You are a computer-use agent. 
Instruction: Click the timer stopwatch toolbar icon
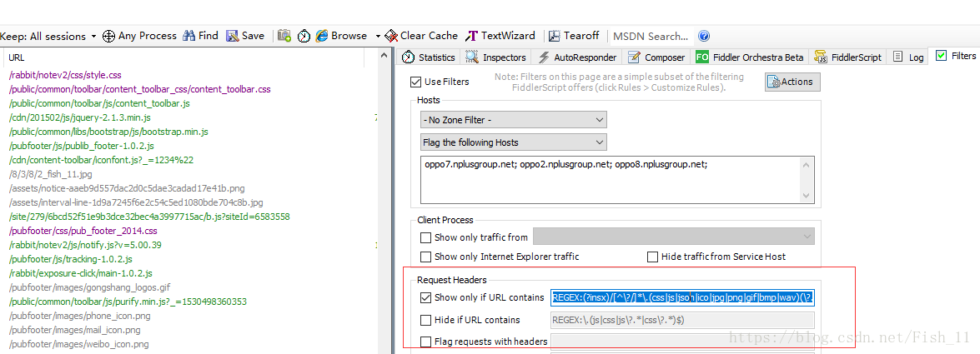(x=304, y=36)
